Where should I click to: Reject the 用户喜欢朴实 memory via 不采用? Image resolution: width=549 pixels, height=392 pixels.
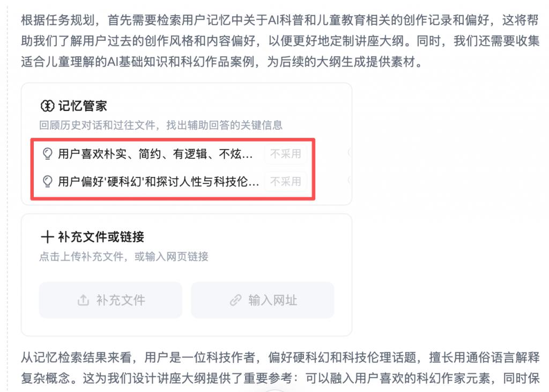pyautogui.click(x=285, y=153)
